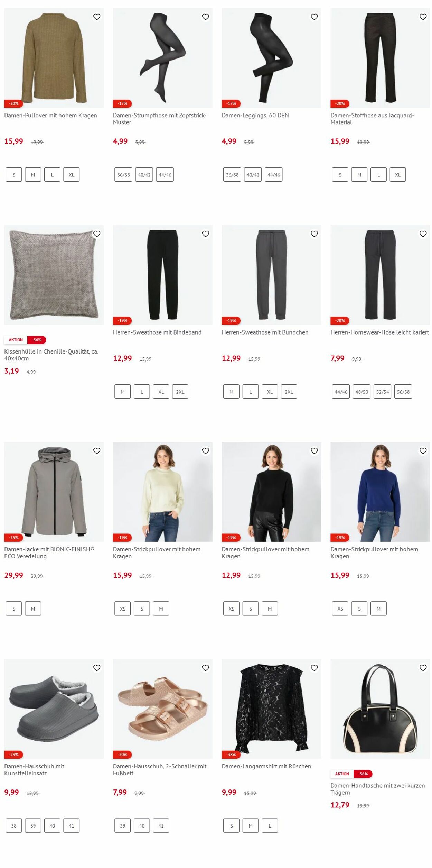
Task: Open Damen-Stoffhose aus Jacquard-Material product link
Action: pos(372,119)
